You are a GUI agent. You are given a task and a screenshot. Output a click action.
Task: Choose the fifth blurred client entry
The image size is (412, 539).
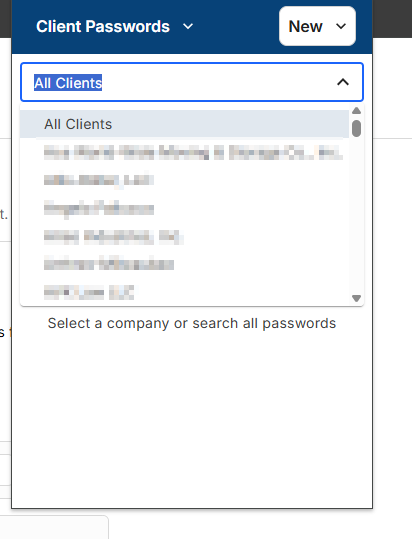click(184, 264)
